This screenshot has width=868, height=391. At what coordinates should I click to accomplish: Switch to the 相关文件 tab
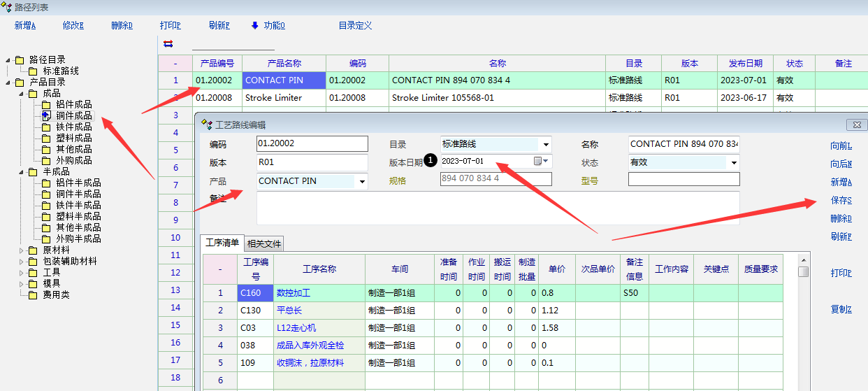264,244
